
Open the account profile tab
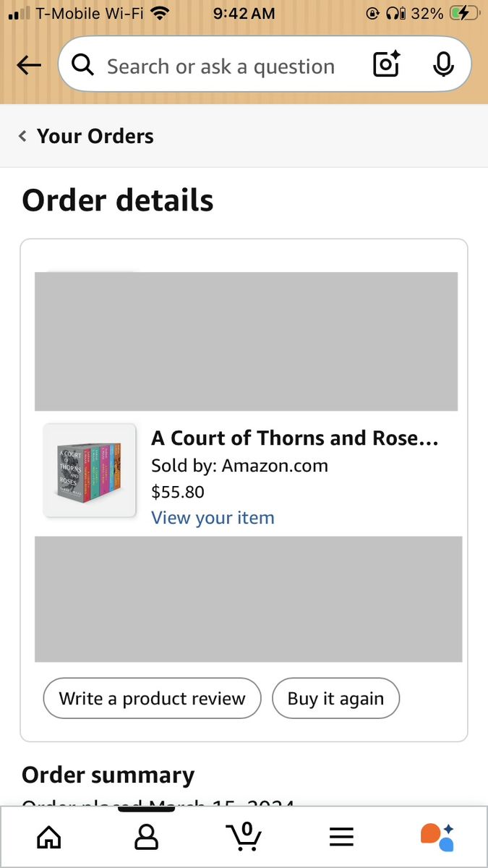pyautogui.click(x=147, y=837)
